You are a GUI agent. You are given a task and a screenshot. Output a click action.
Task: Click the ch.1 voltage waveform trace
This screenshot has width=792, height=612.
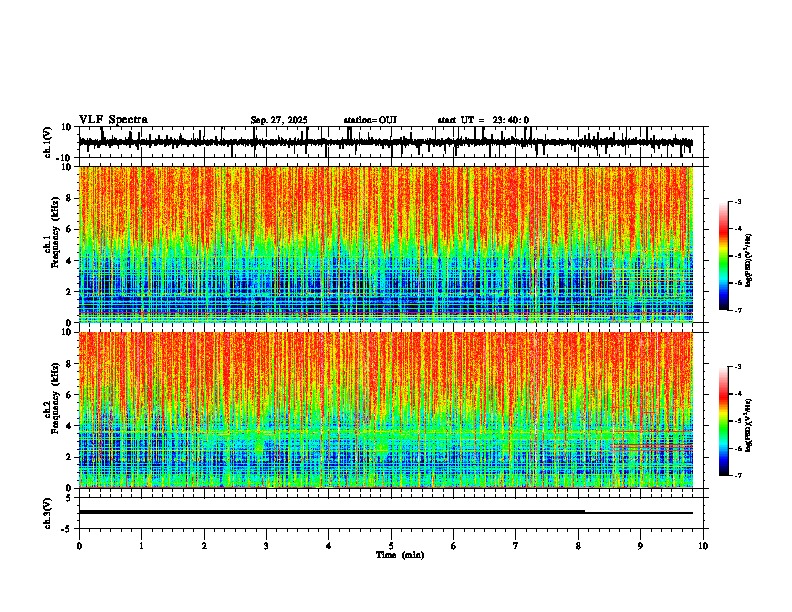tap(386, 143)
